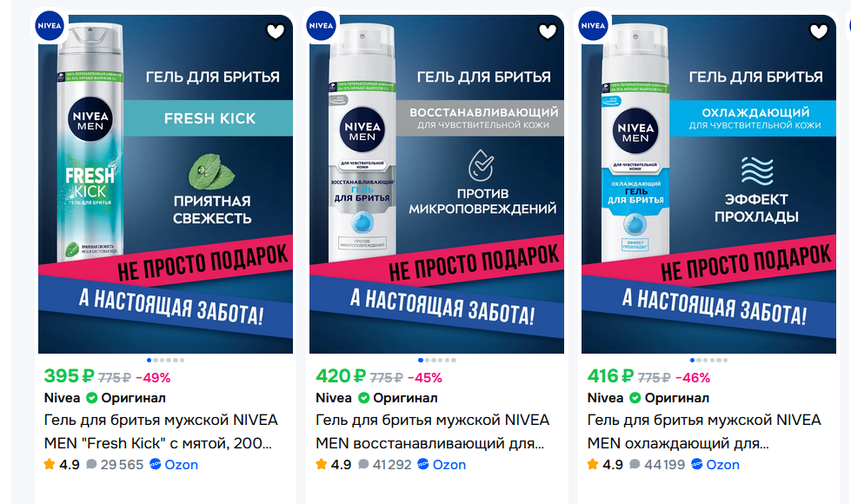The width and height of the screenshot is (851, 504).
Task: Open NIVEA MEN охлаждающий product title link
Action: (x=704, y=432)
